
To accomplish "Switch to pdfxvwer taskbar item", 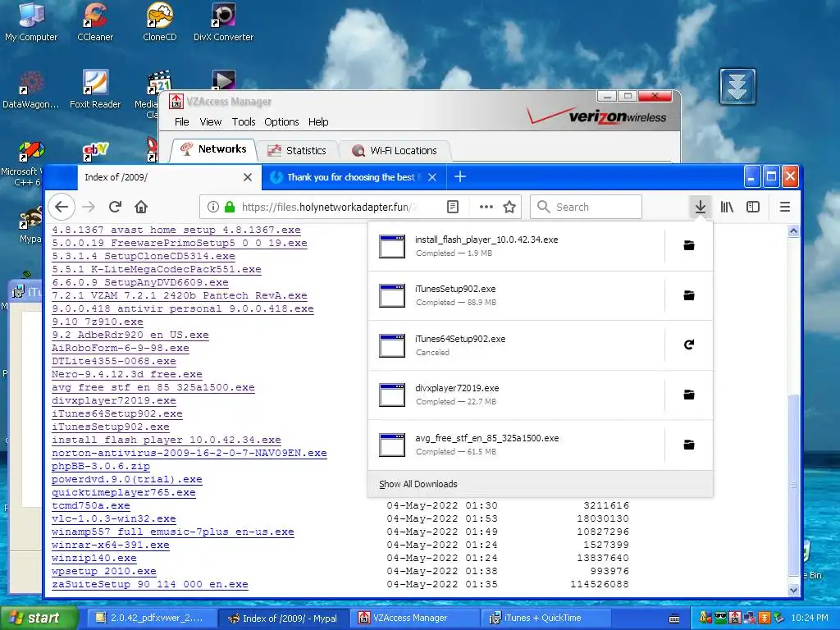I will pyautogui.click(x=152, y=619).
